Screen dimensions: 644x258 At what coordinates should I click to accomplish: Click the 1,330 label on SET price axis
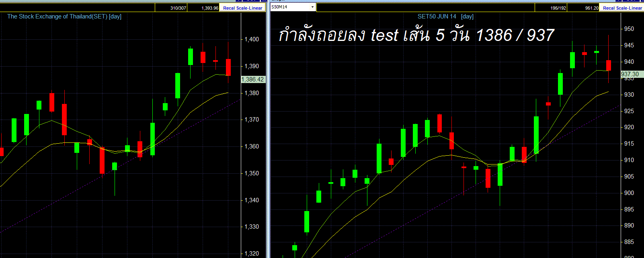252,227
